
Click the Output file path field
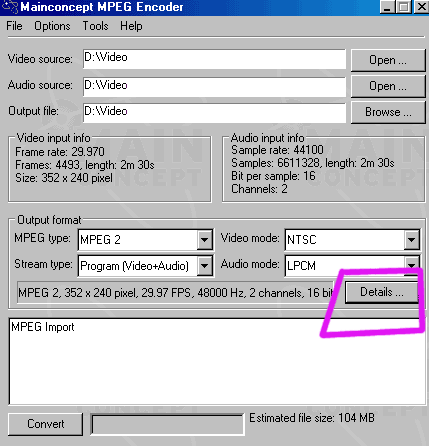pos(214,113)
